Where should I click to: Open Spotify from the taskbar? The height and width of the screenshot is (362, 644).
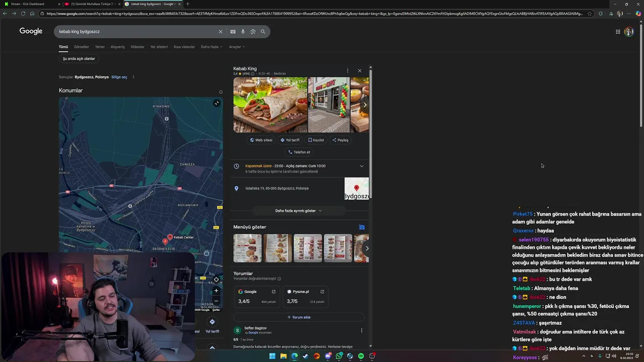click(x=361, y=356)
